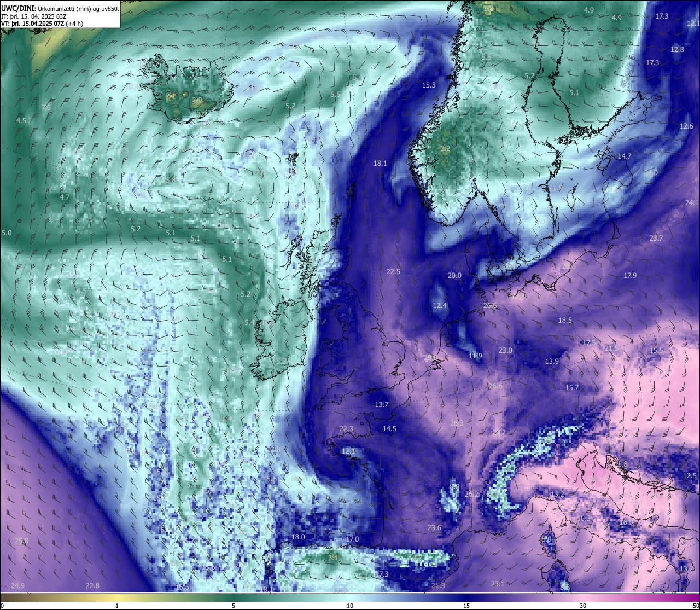Viewport: 700px width, 610px height.
Task: Click the 24.9 value label
Action: click(17, 585)
